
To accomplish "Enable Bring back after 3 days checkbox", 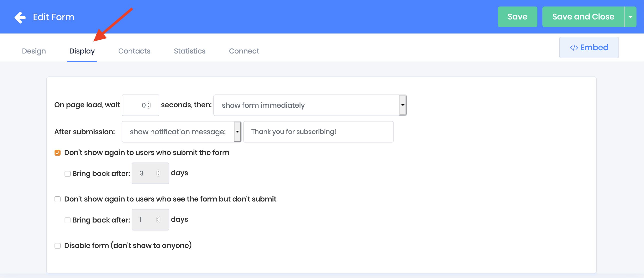I will [67, 173].
